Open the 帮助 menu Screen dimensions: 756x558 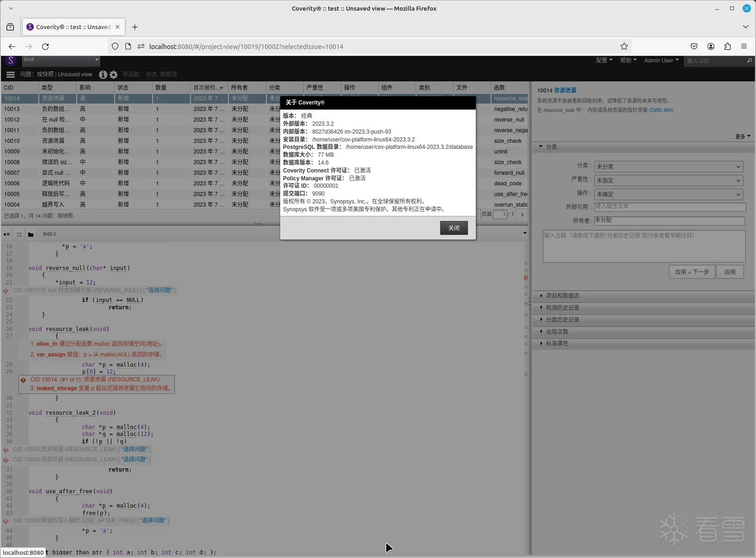(628, 61)
